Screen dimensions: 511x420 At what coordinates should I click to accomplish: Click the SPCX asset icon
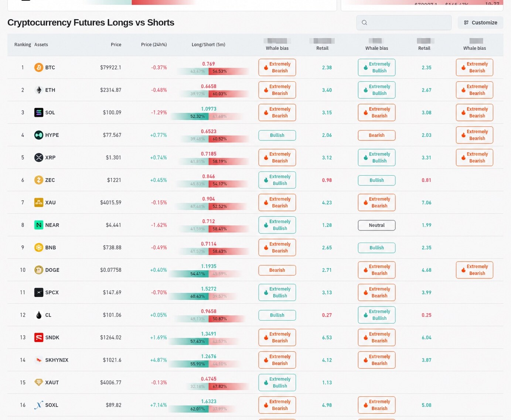[x=39, y=292]
